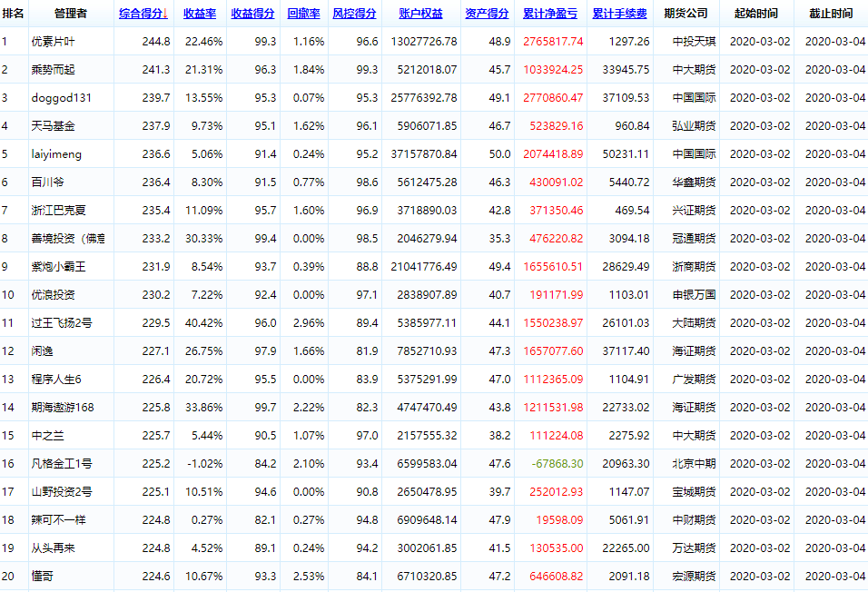Select manager laiyimeng
Image resolution: width=868 pixels, height=592 pixels.
pos(56,154)
